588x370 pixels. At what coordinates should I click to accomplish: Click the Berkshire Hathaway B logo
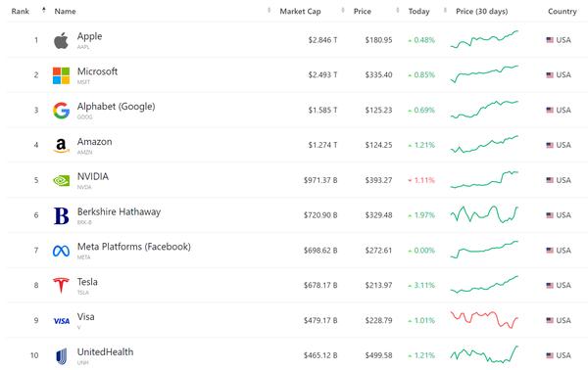(61, 215)
